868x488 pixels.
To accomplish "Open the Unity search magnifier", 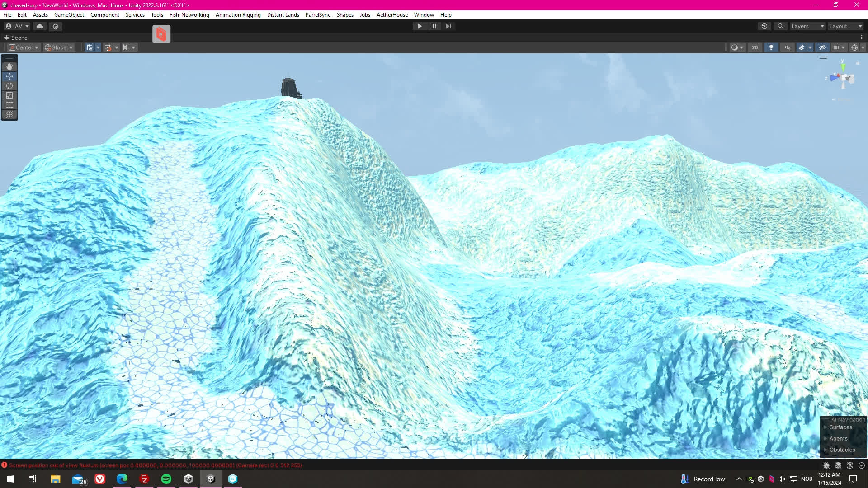I will tap(780, 26).
